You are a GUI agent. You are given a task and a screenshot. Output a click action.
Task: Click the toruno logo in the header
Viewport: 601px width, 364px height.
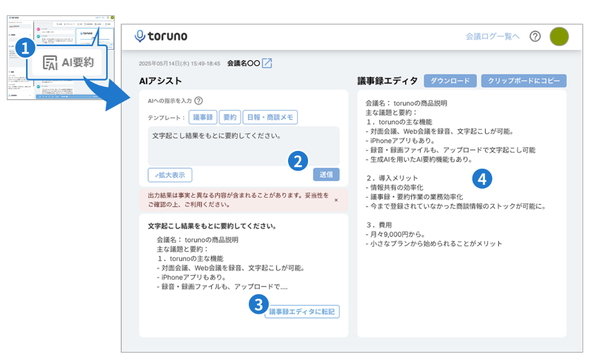pyautogui.click(x=160, y=36)
